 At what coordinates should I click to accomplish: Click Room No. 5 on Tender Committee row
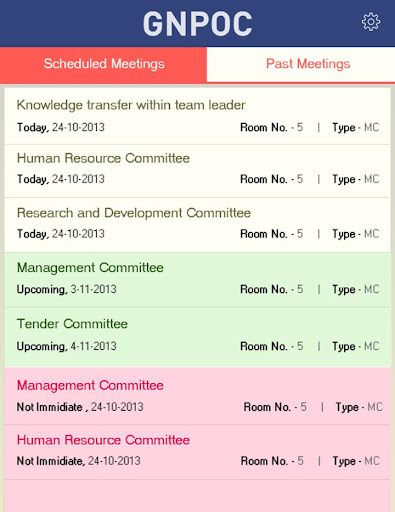(x=272, y=346)
